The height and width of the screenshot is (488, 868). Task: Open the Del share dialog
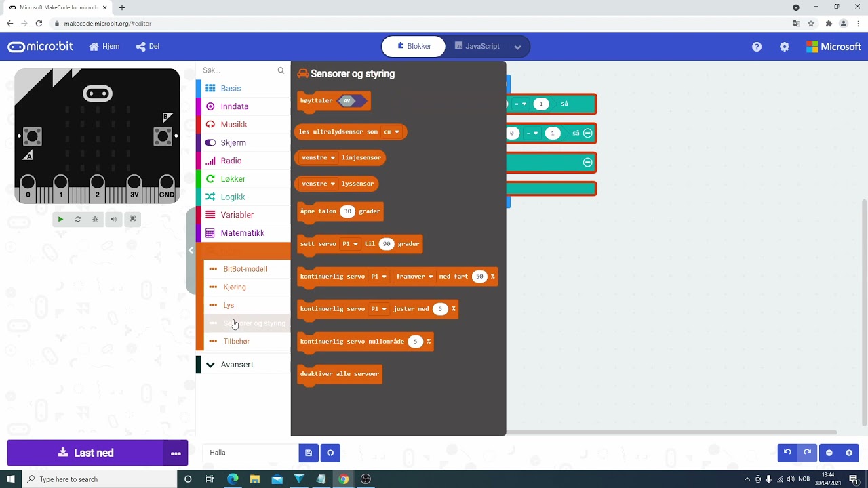148,47
